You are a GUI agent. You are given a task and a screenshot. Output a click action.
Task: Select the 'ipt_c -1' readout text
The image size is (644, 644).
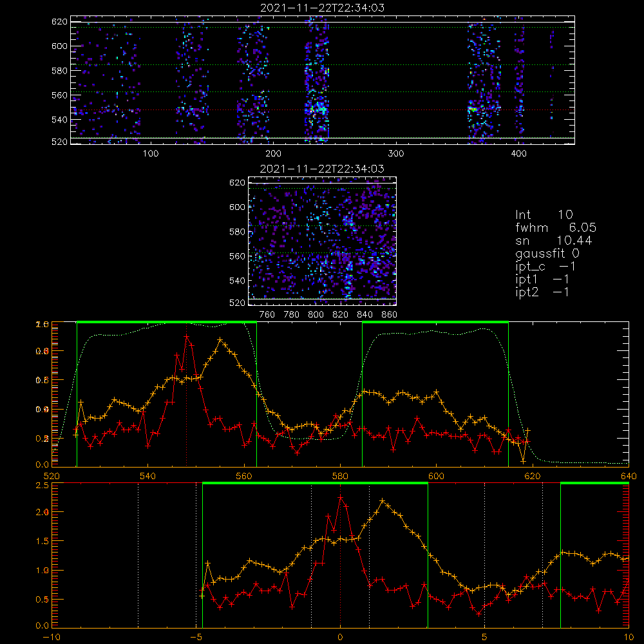545,267
